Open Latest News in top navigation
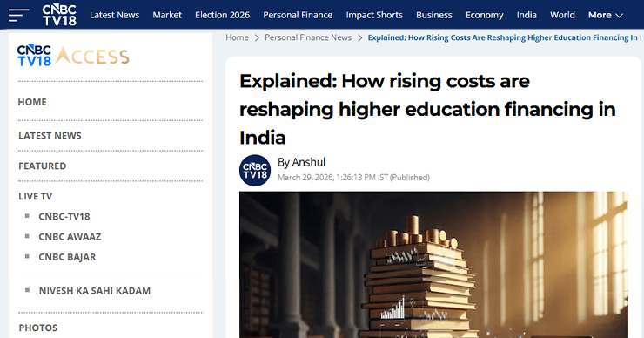This screenshot has height=338, width=644. click(115, 15)
